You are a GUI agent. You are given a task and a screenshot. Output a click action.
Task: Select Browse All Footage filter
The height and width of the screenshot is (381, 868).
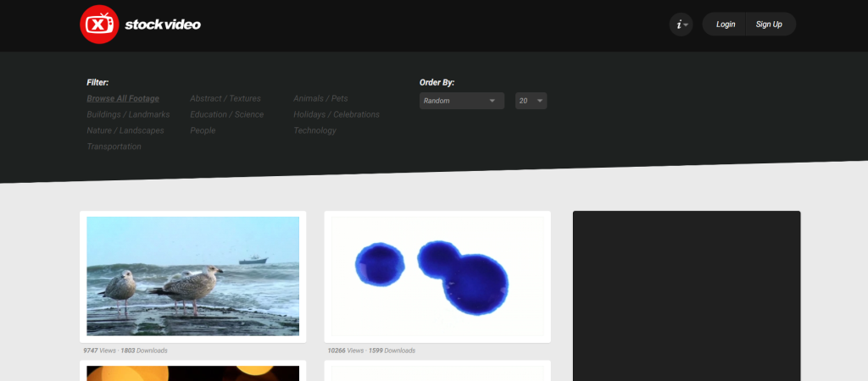[123, 98]
